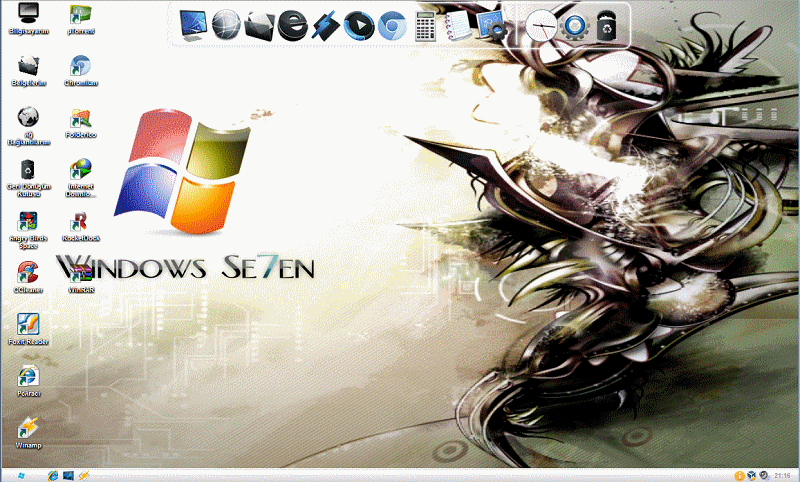Launch Winamp from taskbar quick launch

(83, 476)
